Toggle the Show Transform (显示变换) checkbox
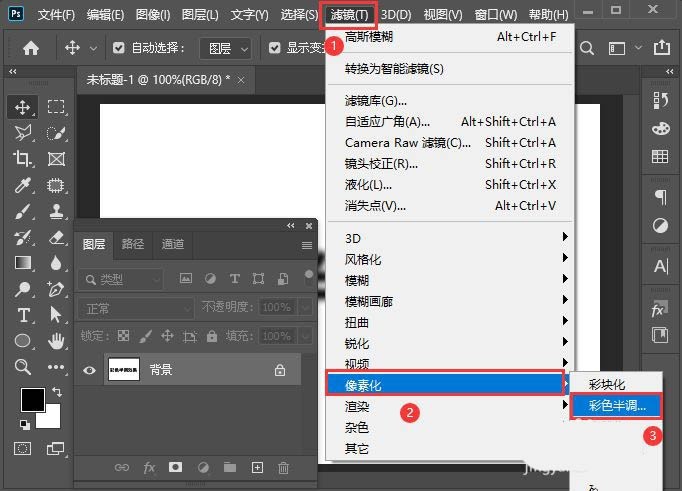 pyautogui.click(x=274, y=48)
